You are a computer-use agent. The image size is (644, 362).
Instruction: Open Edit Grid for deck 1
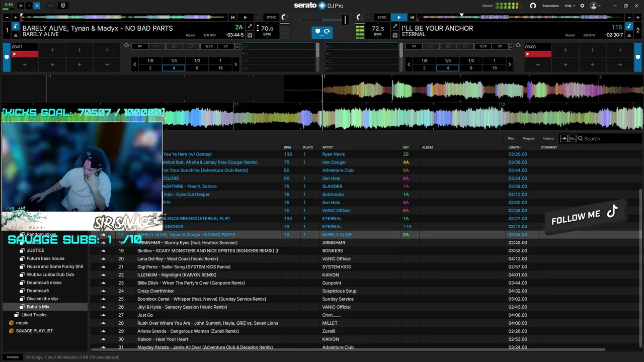(x=210, y=35)
